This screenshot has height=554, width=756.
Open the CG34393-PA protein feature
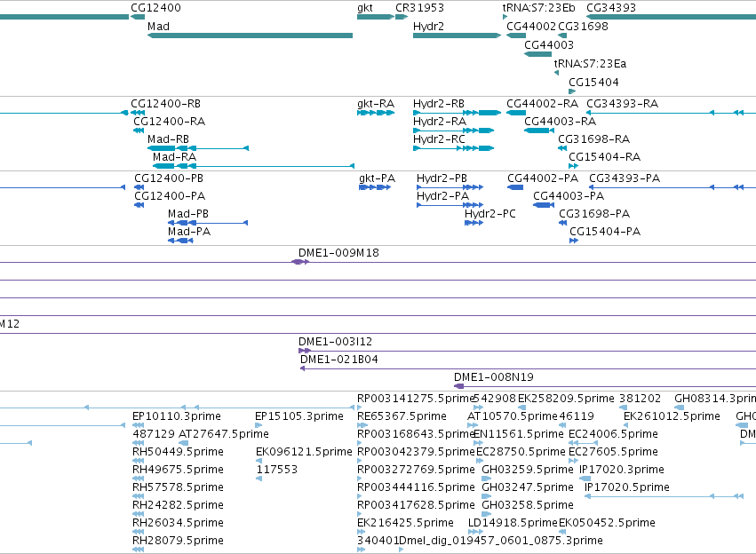click(x=672, y=187)
